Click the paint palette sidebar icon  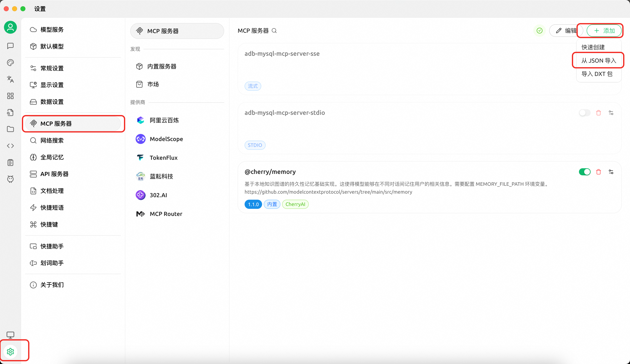[x=10, y=63]
